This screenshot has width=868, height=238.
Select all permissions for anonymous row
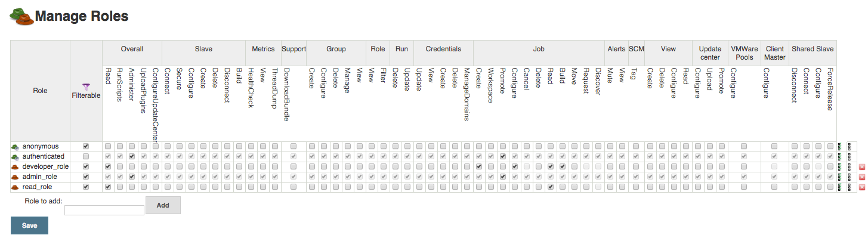pyautogui.click(x=839, y=146)
